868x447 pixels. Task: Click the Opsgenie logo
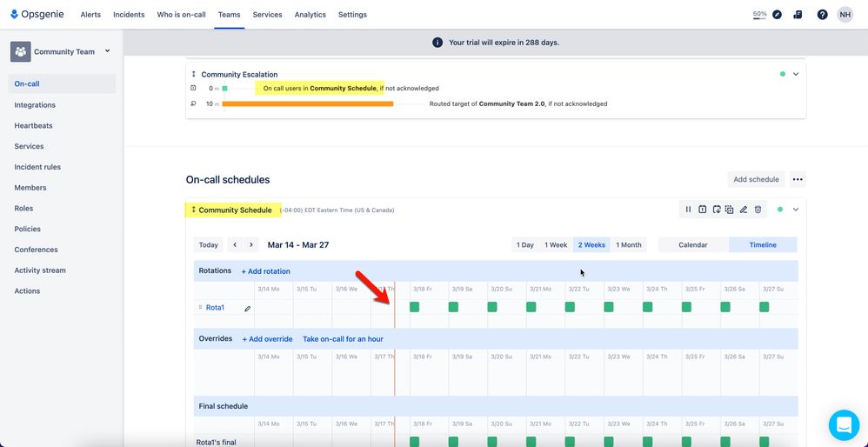coord(37,15)
